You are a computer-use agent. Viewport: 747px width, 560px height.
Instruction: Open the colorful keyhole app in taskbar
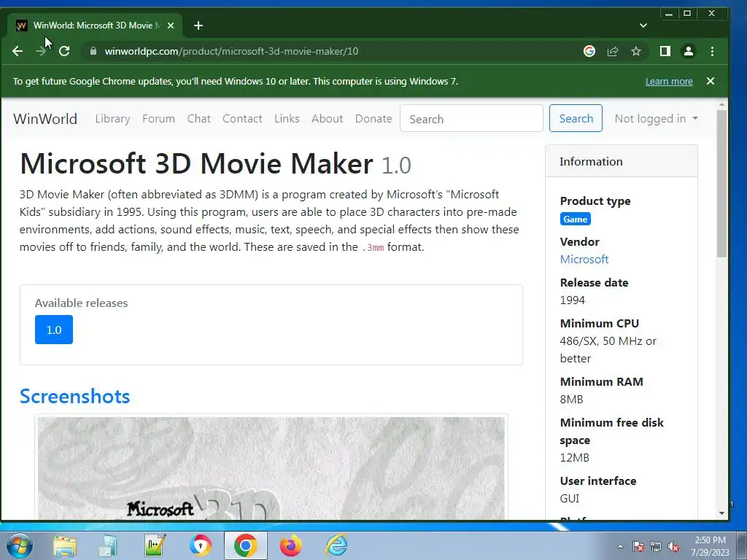tap(200, 545)
